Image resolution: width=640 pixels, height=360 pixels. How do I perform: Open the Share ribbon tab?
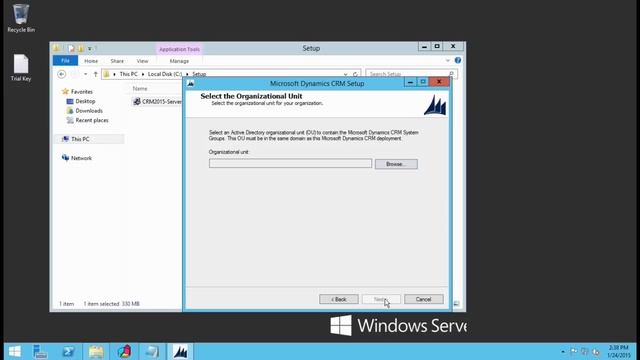point(117,61)
